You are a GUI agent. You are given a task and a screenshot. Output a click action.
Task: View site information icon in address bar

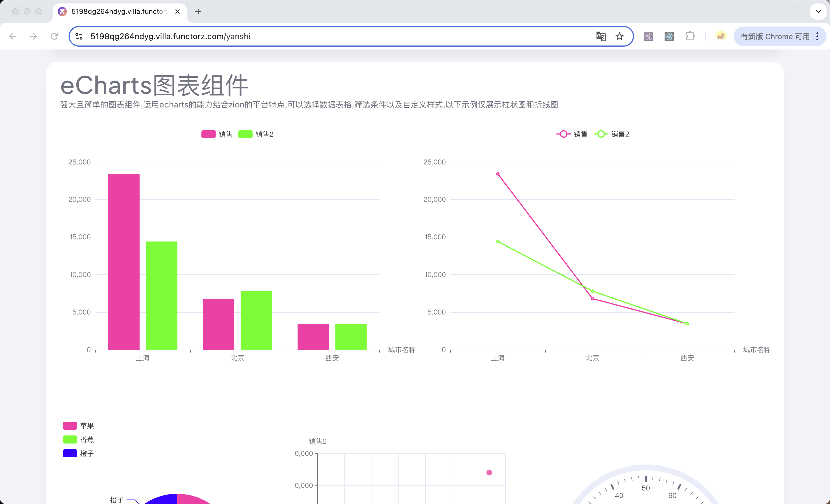click(x=79, y=36)
